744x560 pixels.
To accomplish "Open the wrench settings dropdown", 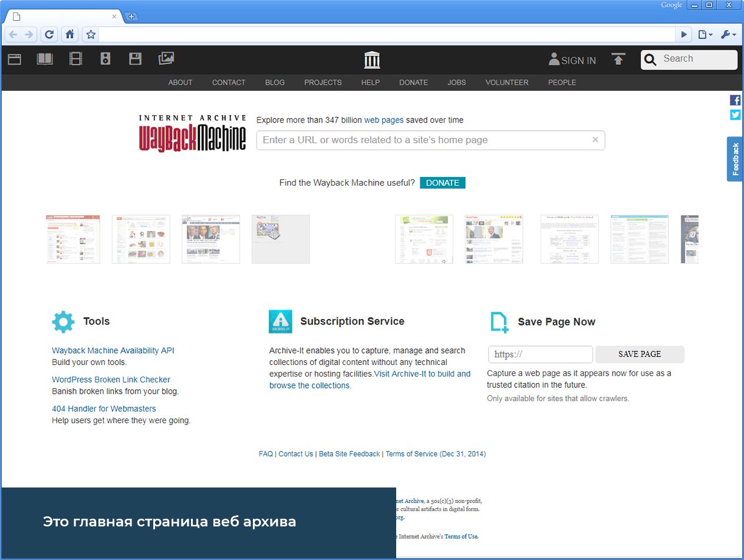I will (729, 35).
